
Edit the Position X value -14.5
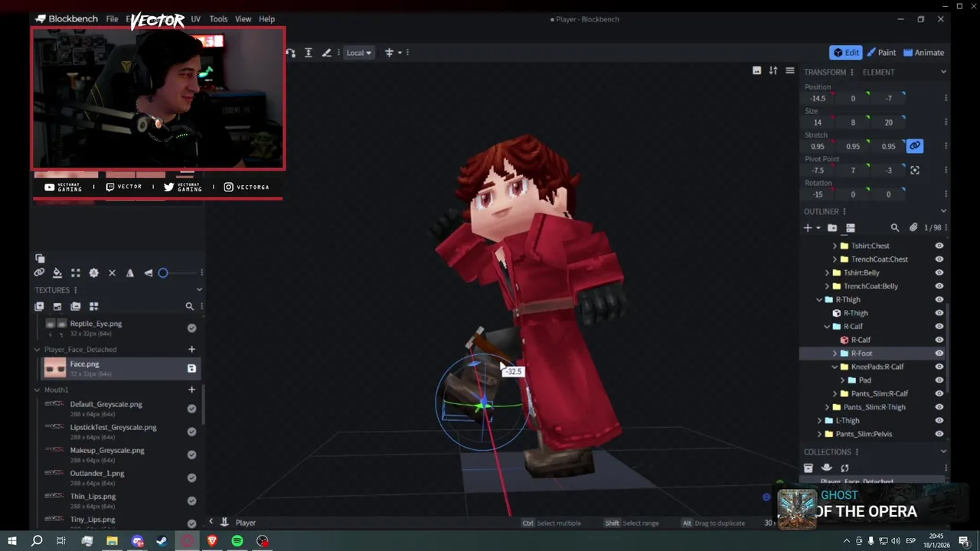point(818,98)
